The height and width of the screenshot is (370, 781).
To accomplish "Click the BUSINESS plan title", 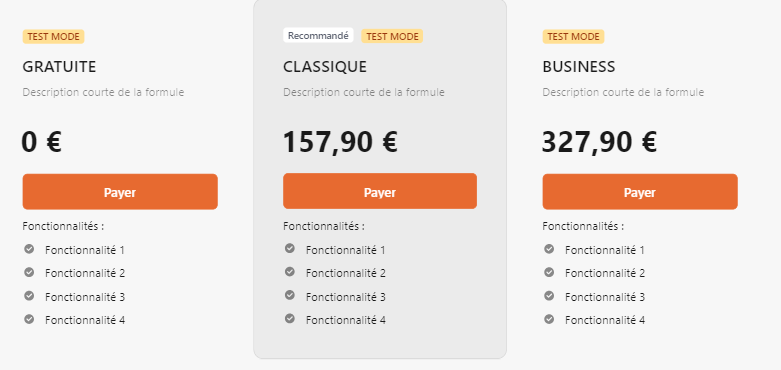I will (579, 67).
